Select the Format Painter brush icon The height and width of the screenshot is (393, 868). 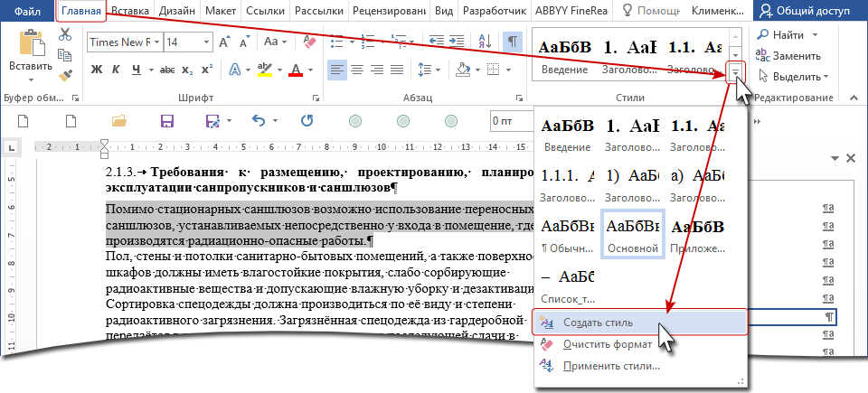pos(65,79)
